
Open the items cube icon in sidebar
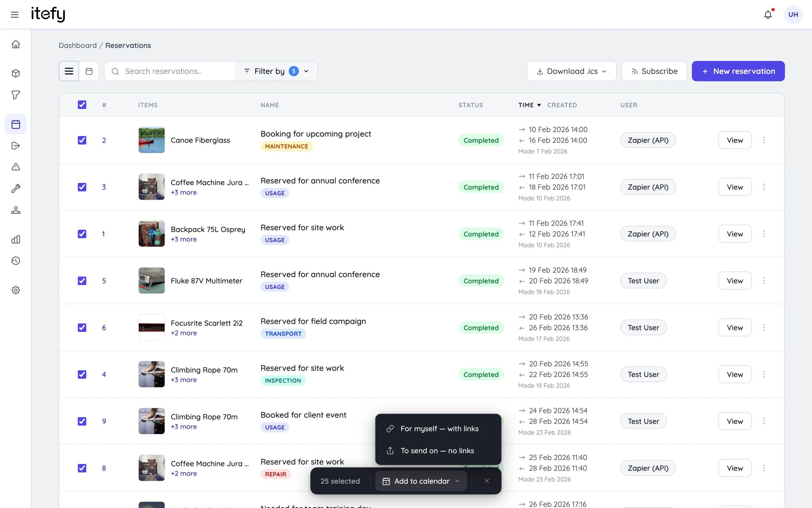click(16, 73)
